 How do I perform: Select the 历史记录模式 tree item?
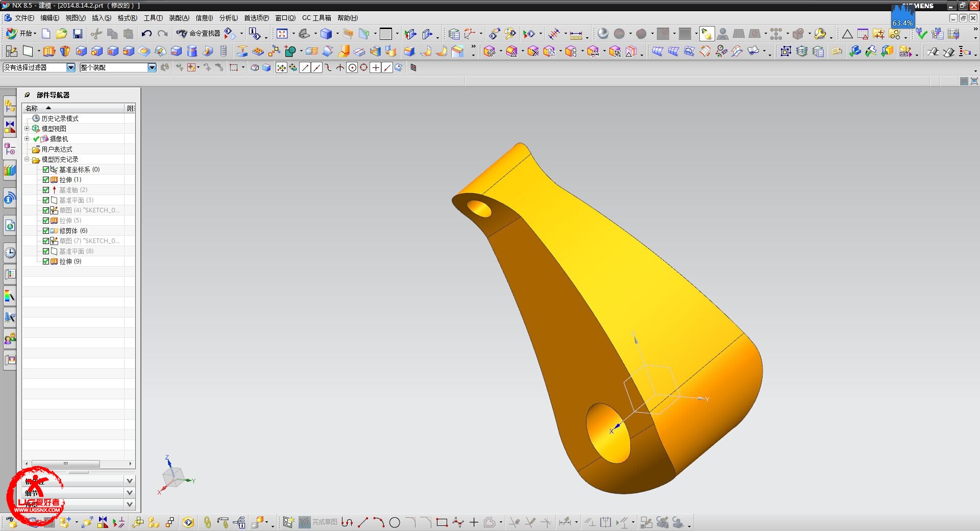(x=60, y=118)
